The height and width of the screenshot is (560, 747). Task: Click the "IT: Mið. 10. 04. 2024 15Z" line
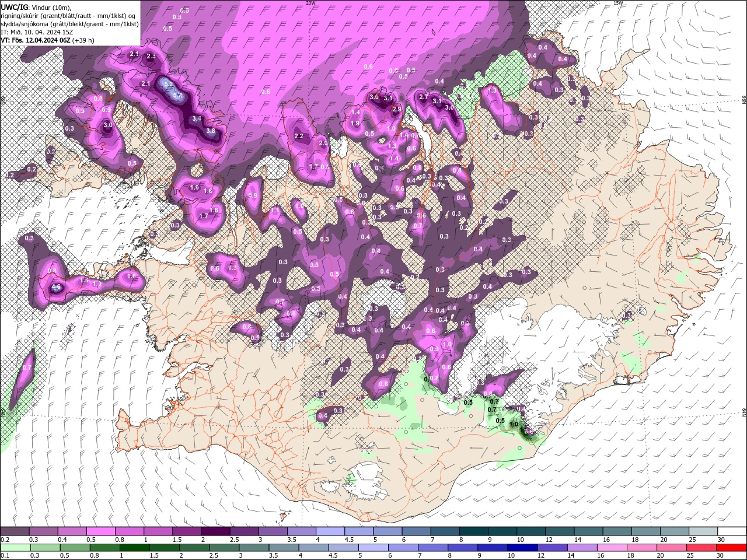pos(37,32)
